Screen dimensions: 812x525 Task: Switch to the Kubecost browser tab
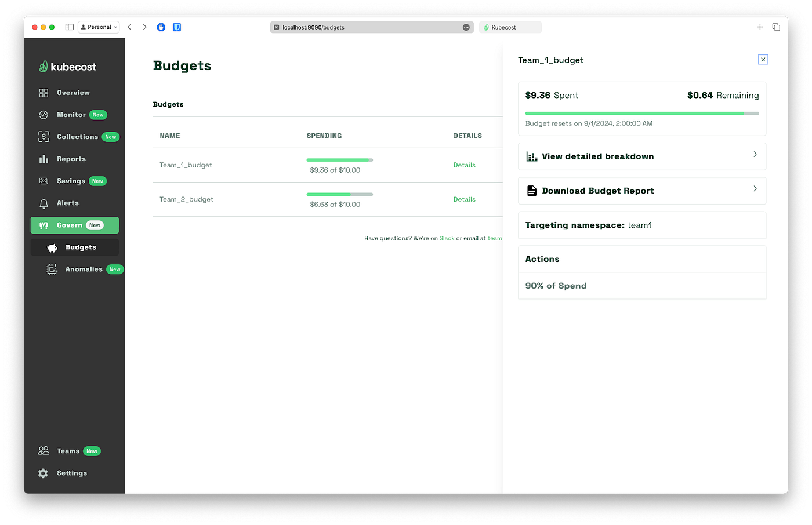tap(510, 27)
